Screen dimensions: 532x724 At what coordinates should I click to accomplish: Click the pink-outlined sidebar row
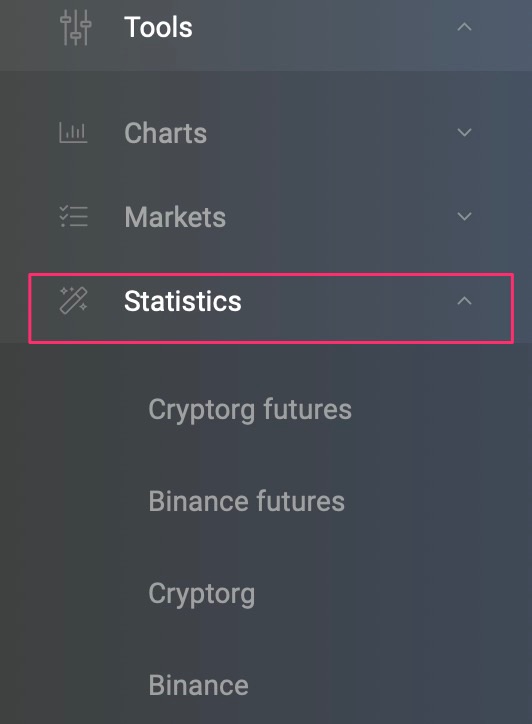(271, 308)
